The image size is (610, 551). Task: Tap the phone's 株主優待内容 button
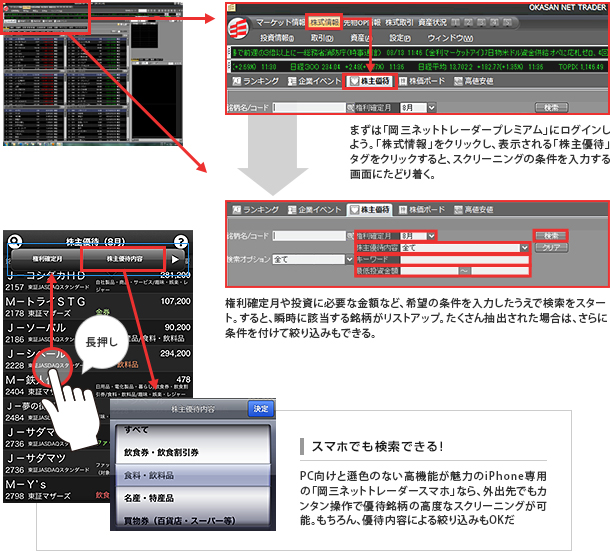coord(124,259)
